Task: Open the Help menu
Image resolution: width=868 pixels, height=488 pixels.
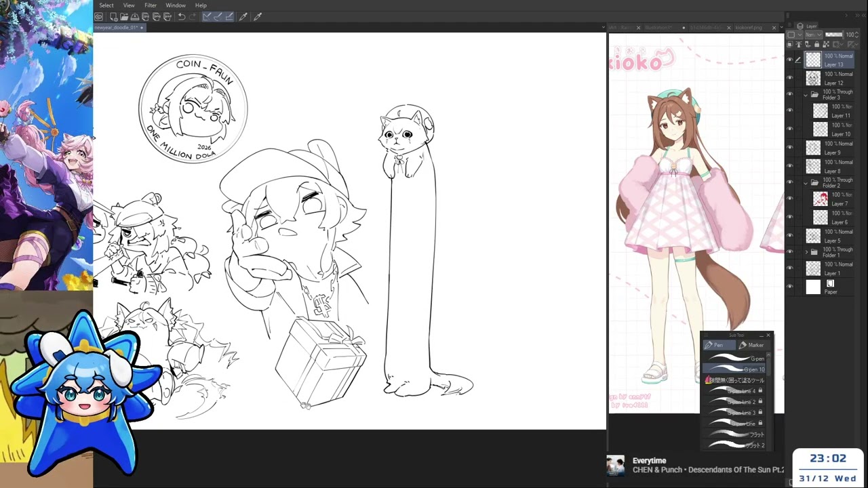Action: [201, 5]
